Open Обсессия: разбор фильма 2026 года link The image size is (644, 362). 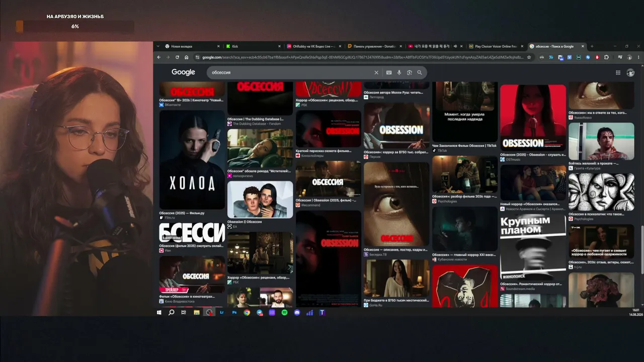coord(464,197)
